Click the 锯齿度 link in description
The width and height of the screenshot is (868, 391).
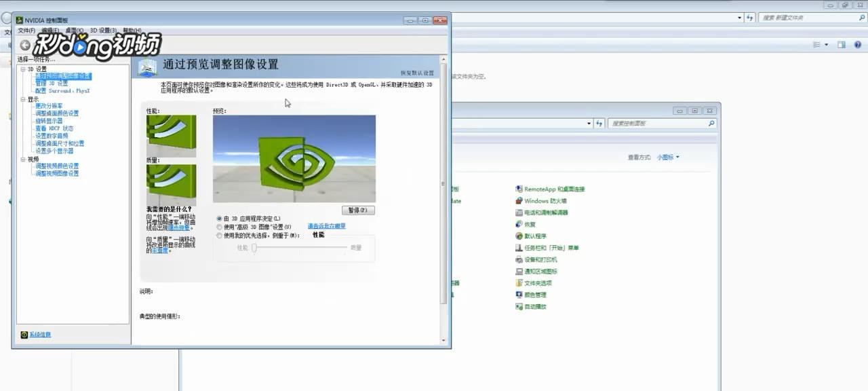[159, 250]
